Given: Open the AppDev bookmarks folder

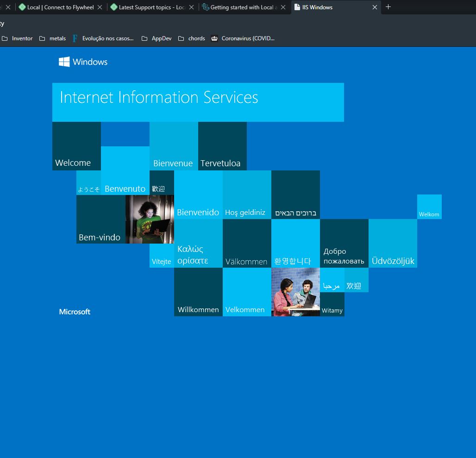Looking at the screenshot, I should click(157, 38).
